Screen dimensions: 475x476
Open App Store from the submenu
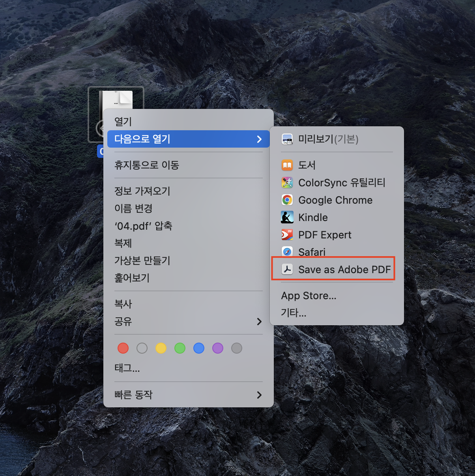coord(309,295)
